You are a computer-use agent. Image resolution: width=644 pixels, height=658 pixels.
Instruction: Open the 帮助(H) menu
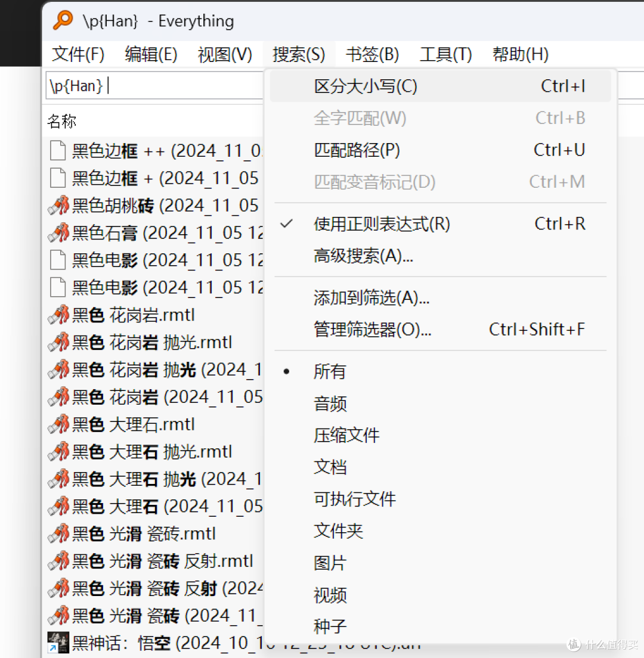[x=521, y=54]
